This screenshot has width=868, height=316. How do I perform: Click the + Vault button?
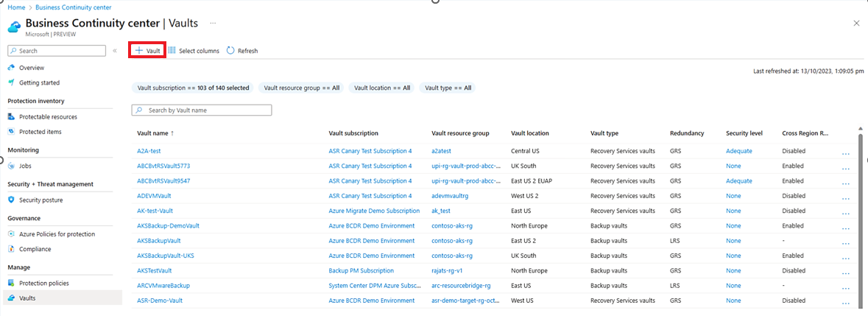point(148,50)
